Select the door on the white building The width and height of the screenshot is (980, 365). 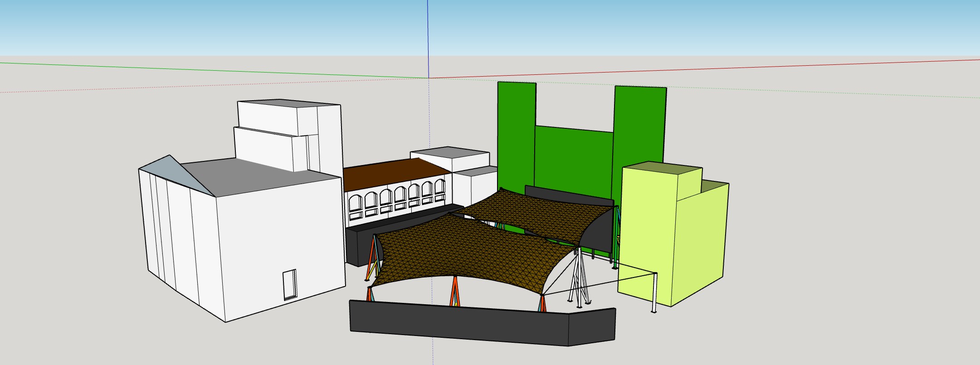pos(289,284)
